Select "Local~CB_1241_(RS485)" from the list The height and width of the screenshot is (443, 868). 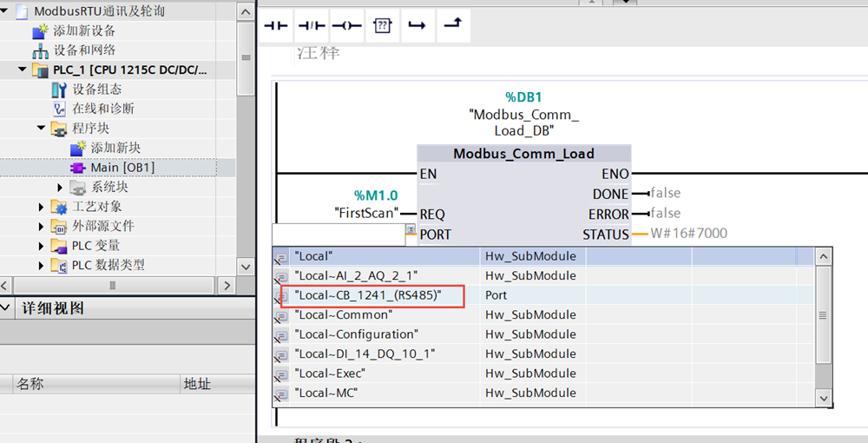pyautogui.click(x=368, y=295)
